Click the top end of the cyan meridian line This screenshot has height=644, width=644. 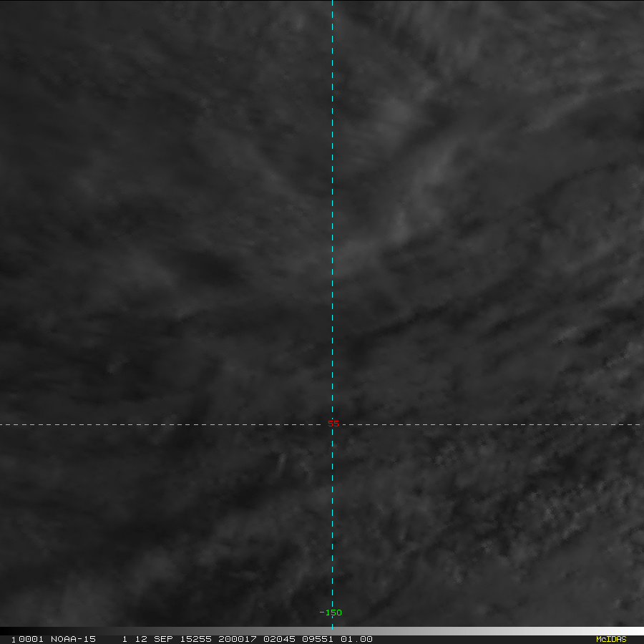tap(332, 2)
